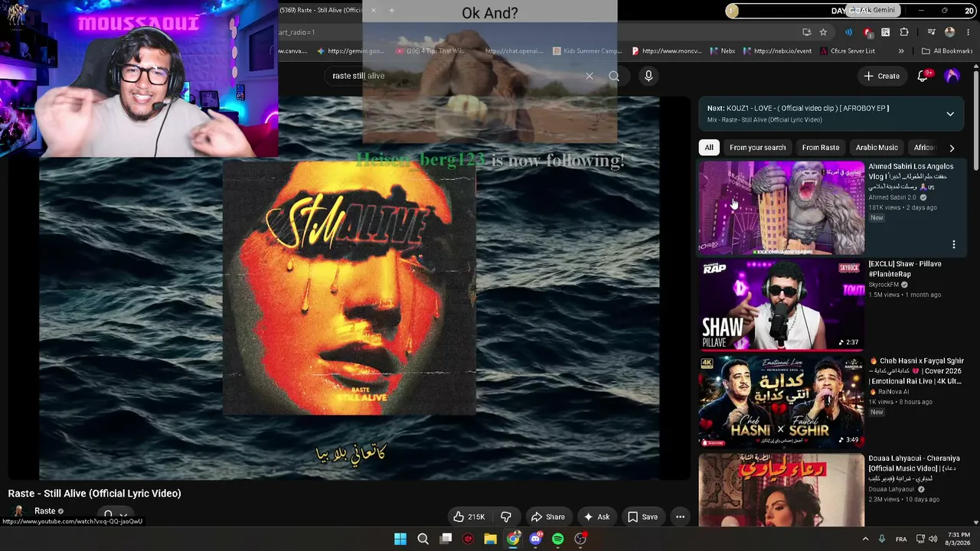Open Windows taskbar search

click(423, 539)
